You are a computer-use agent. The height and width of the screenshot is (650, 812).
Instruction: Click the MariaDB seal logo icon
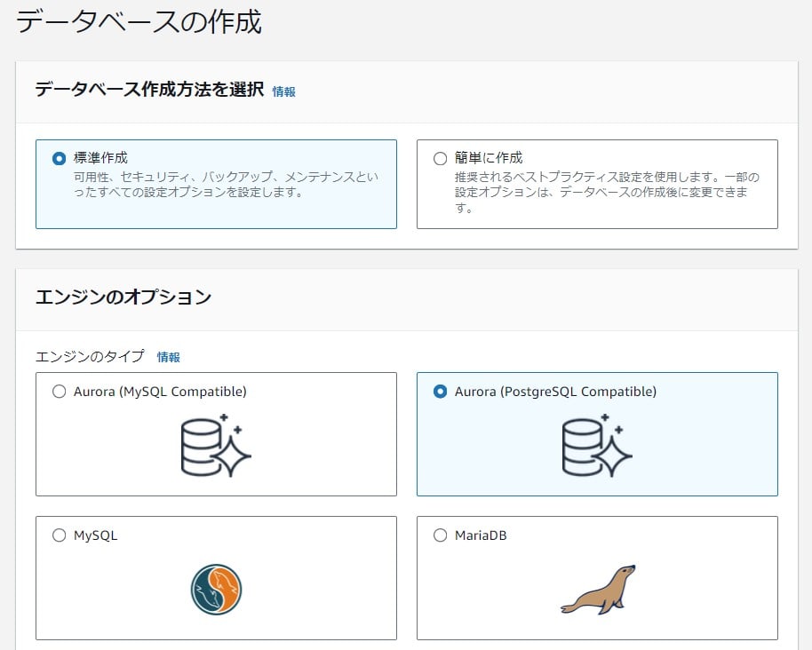point(598,590)
